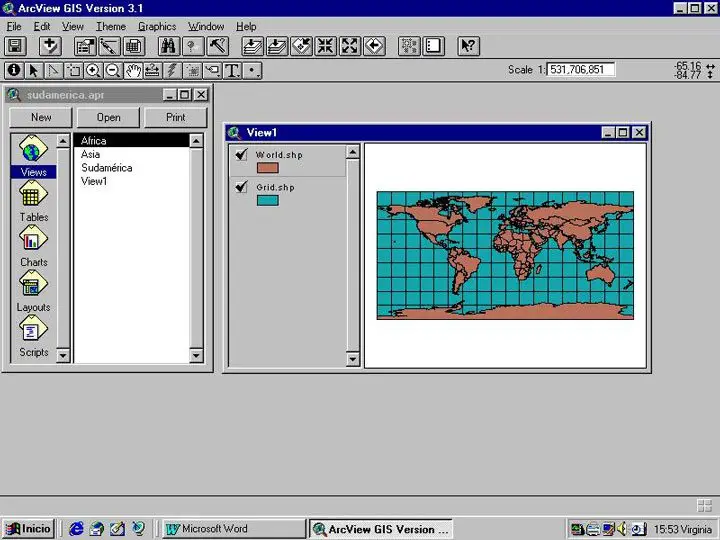
Task: Click the Add Theme toolbar icon
Action: pos(50,46)
